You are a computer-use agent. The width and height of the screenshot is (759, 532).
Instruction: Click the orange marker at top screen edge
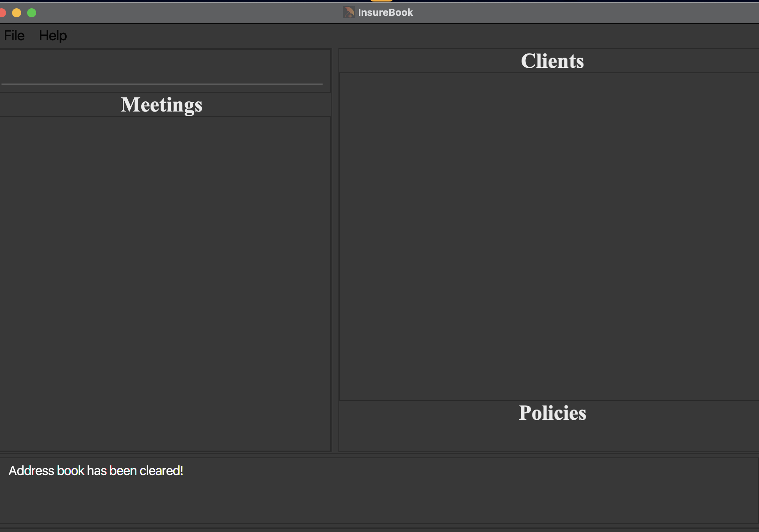[x=381, y=1]
